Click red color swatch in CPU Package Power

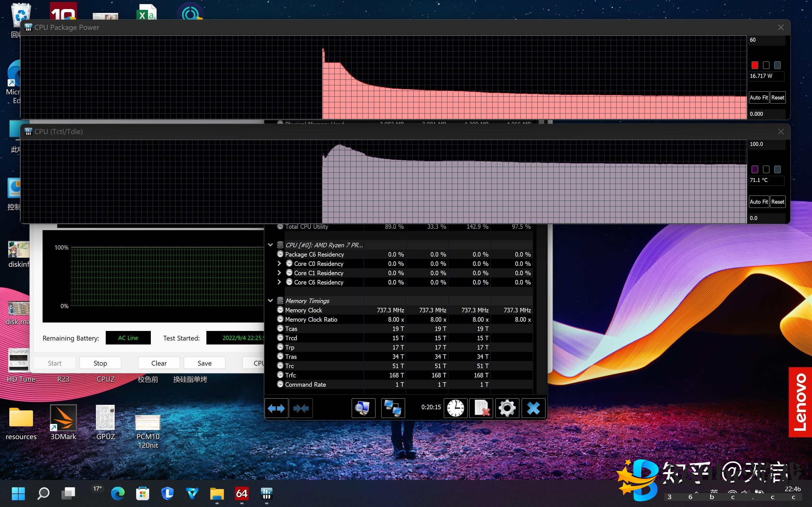pos(754,65)
